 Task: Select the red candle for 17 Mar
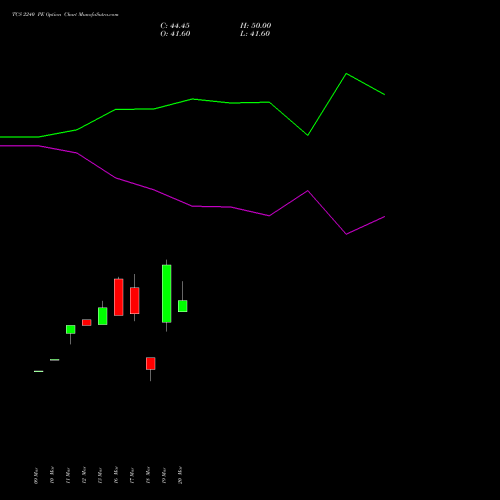pyautogui.click(x=135, y=300)
